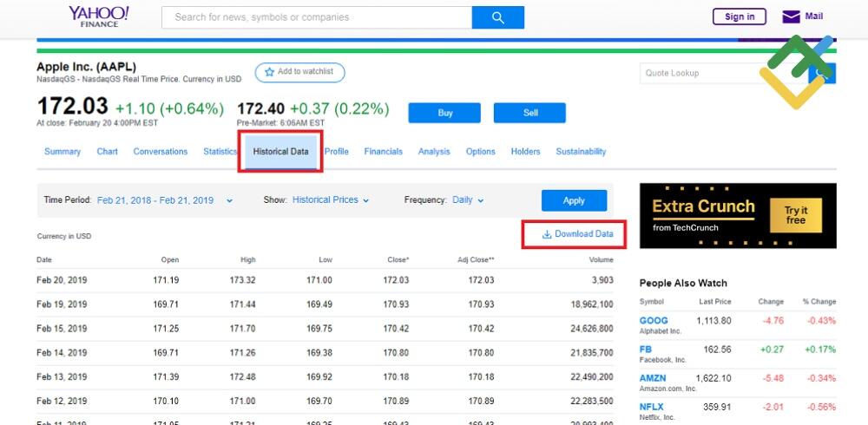Click the Volume column header
The width and height of the screenshot is (868, 425).
[x=602, y=260]
